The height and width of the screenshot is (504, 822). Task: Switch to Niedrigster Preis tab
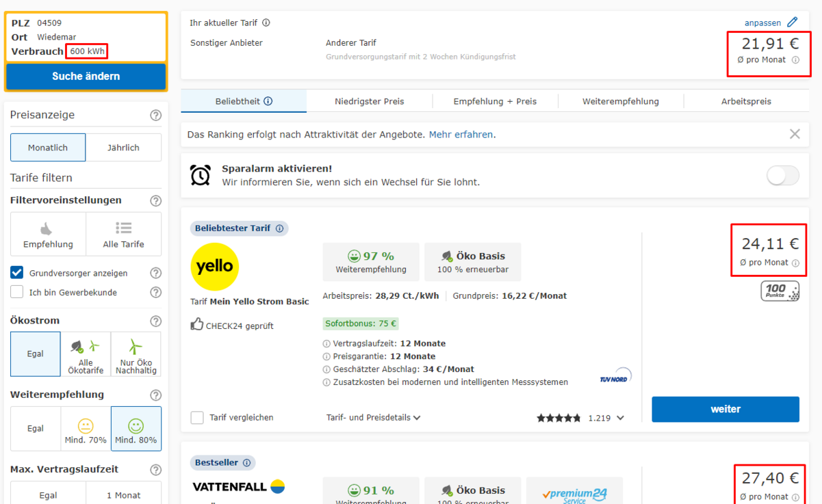(x=370, y=101)
